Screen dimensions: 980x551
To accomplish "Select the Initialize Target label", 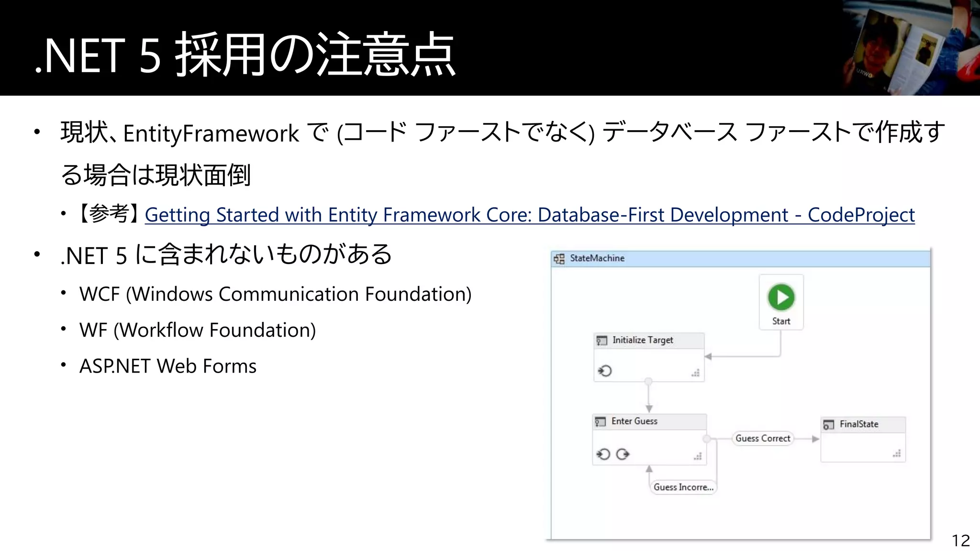I will pyautogui.click(x=643, y=340).
